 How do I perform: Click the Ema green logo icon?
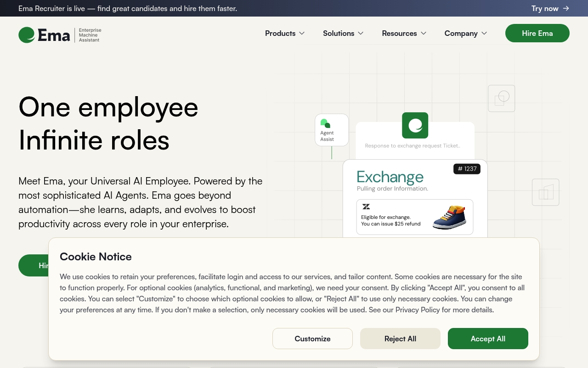[27, 35]
